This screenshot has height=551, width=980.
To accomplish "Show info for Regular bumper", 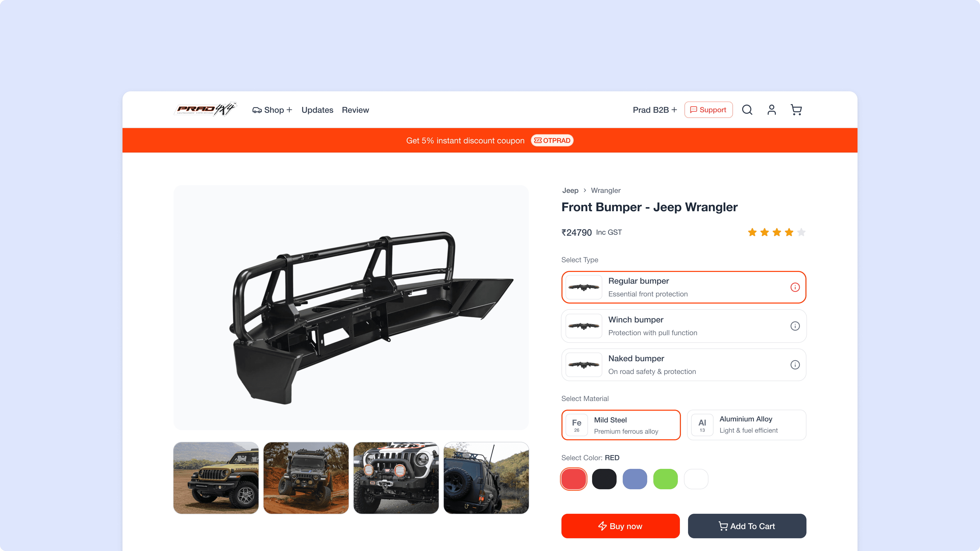I will coord(795,287).
